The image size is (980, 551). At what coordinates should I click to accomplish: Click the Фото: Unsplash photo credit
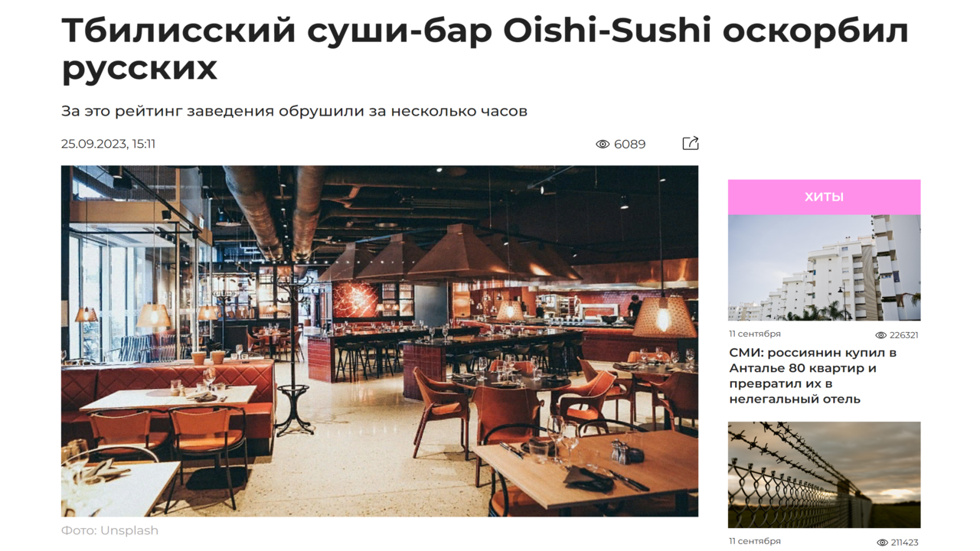109,530
